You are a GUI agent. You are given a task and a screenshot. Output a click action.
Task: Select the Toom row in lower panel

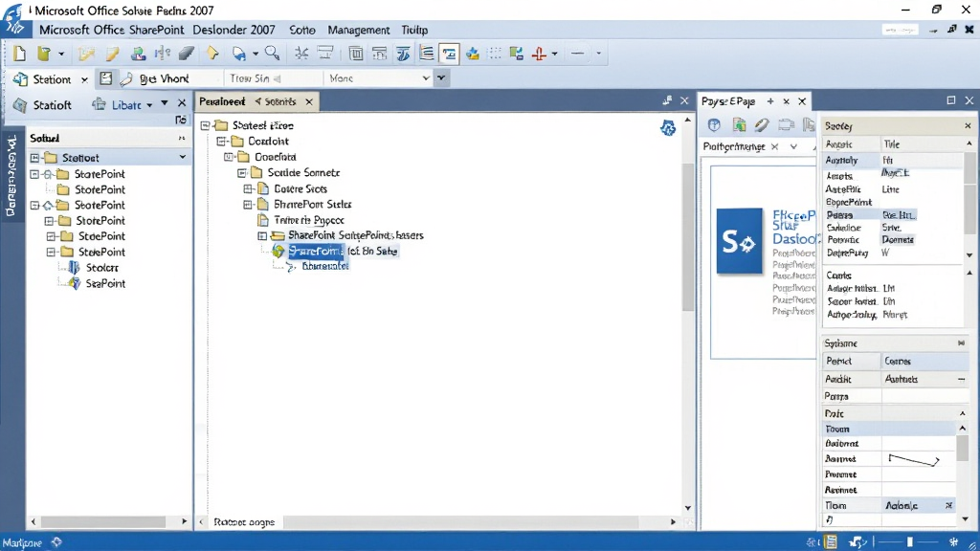889,429
